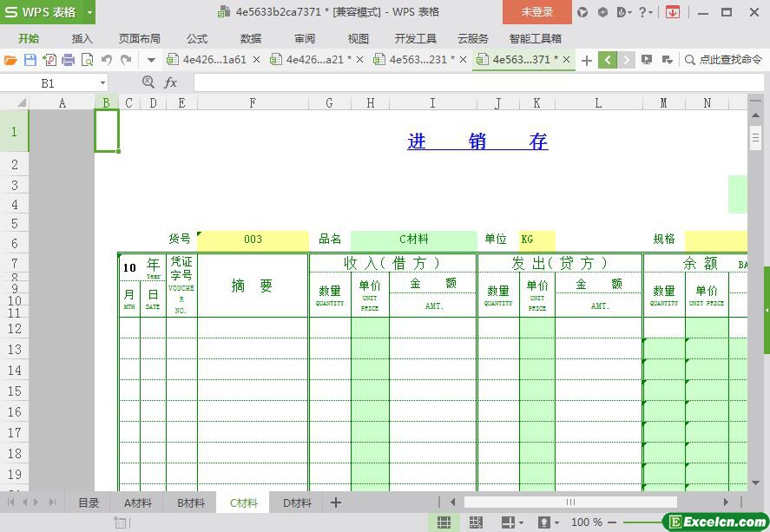Switch to the D材料 sheet tab

pyautogui.click(x=297, y=502)
